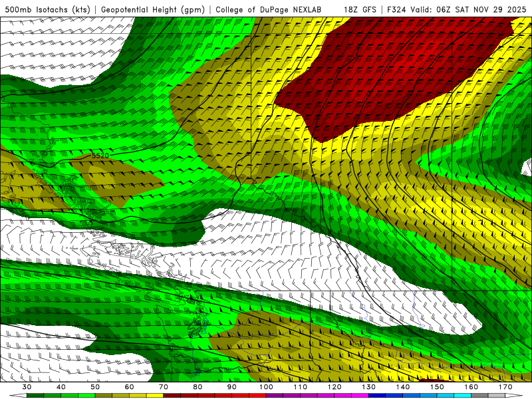532x399 pixels.
Task: Click the 'F324 Valid: 06Z SAT NOV 29 2025' text
Action: pos(456,9)
